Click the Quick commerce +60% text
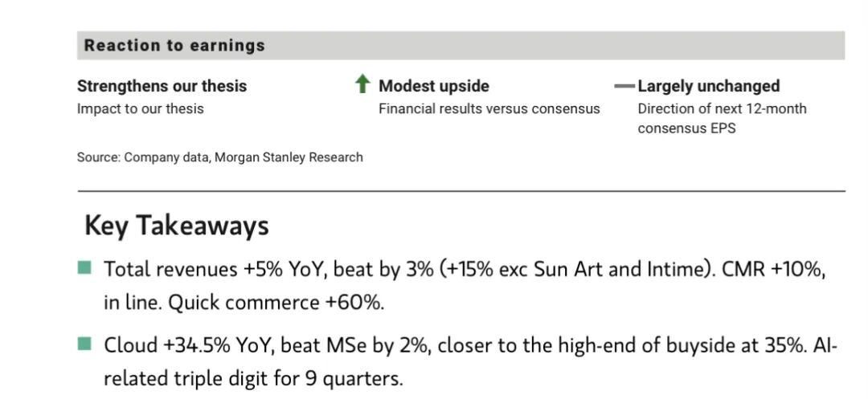 pyautogui.click(x=305, y=303)
